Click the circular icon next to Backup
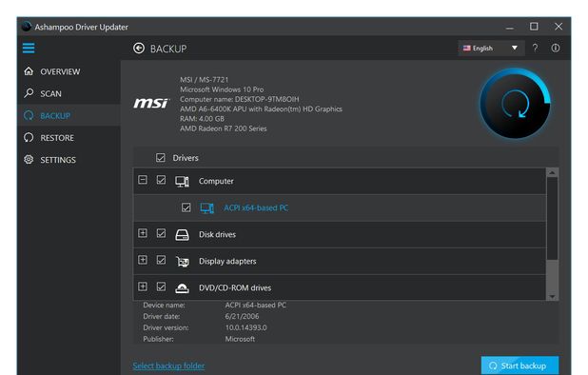This screenshot has height=375, width=588. [29, 115]
